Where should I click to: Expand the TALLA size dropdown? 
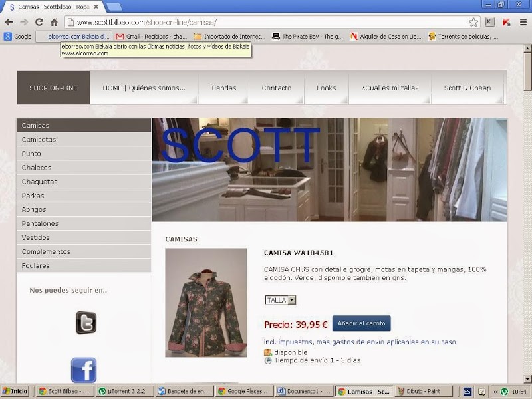coord(280,300)
